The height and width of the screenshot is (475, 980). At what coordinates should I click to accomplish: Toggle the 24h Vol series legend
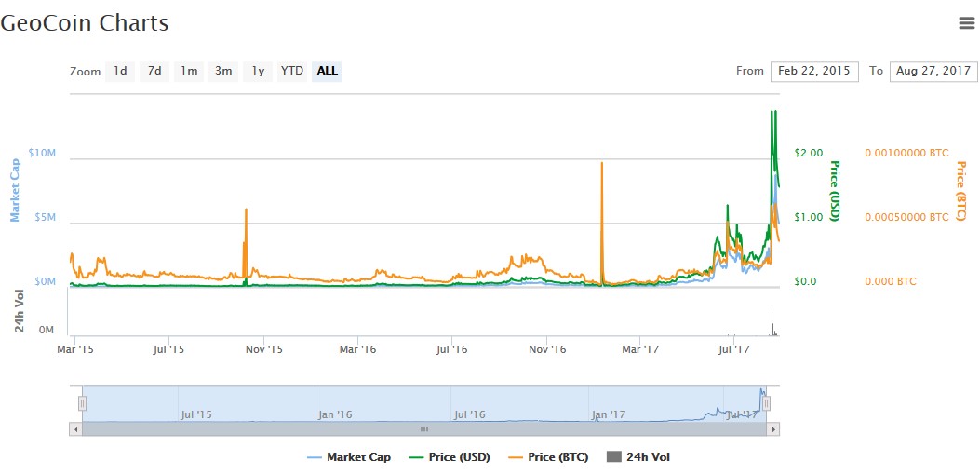point(638,457)
